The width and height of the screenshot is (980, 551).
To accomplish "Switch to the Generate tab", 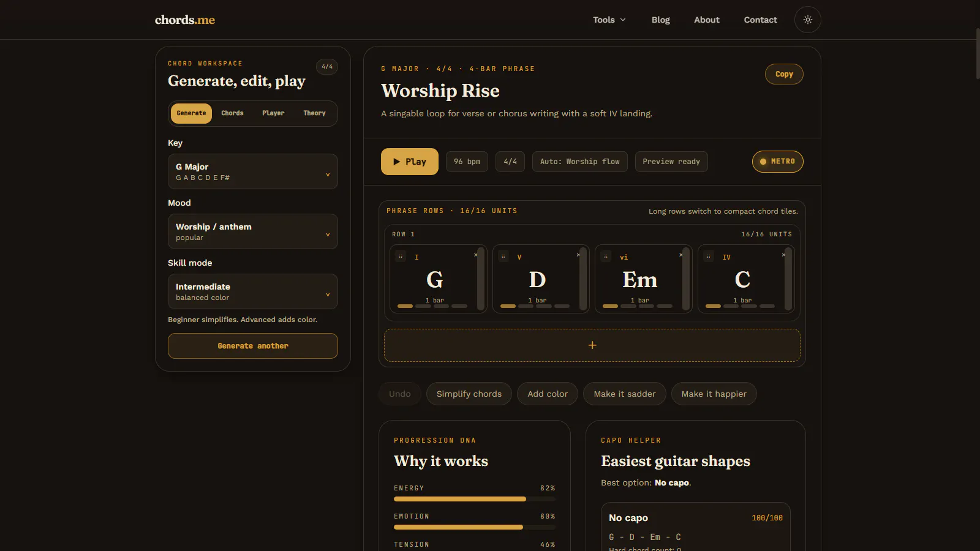I will pos(191,113).
